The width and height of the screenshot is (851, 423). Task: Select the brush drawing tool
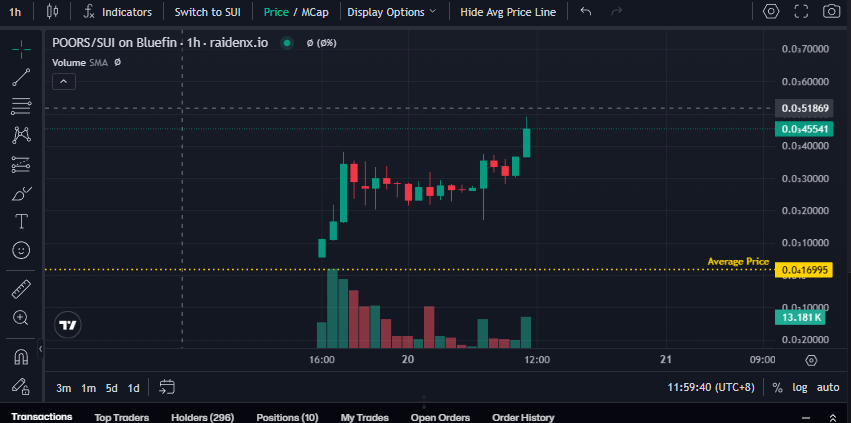(21, 193)
